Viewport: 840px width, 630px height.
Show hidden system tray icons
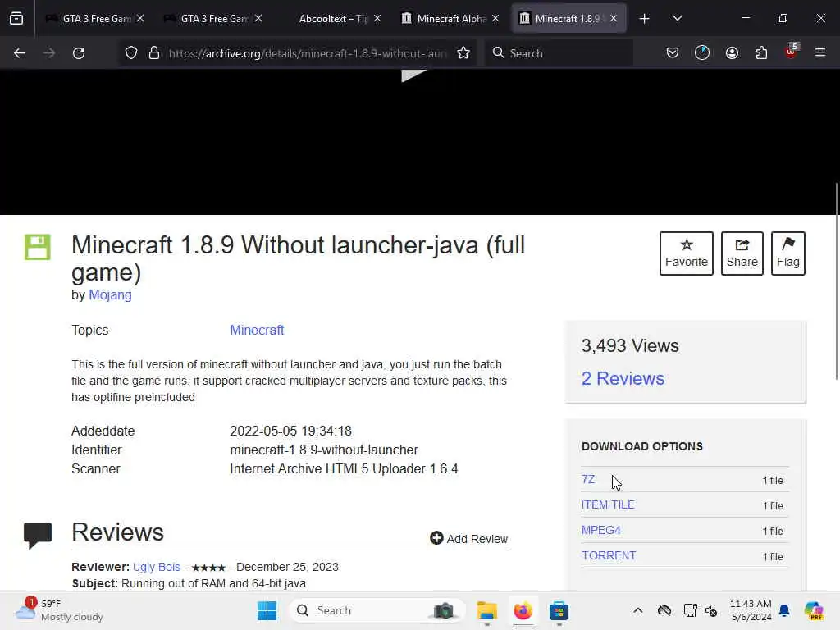coord(638,610)
